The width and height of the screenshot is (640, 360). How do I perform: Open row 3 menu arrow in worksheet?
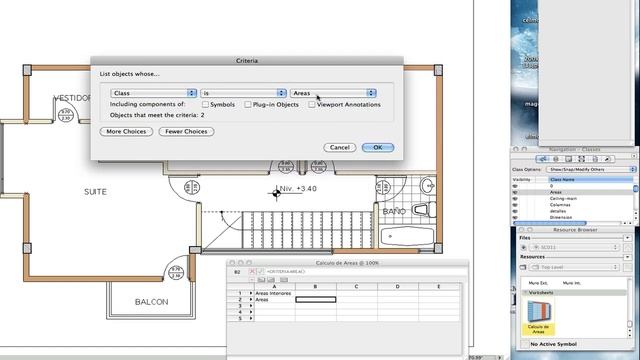[251, 306]
